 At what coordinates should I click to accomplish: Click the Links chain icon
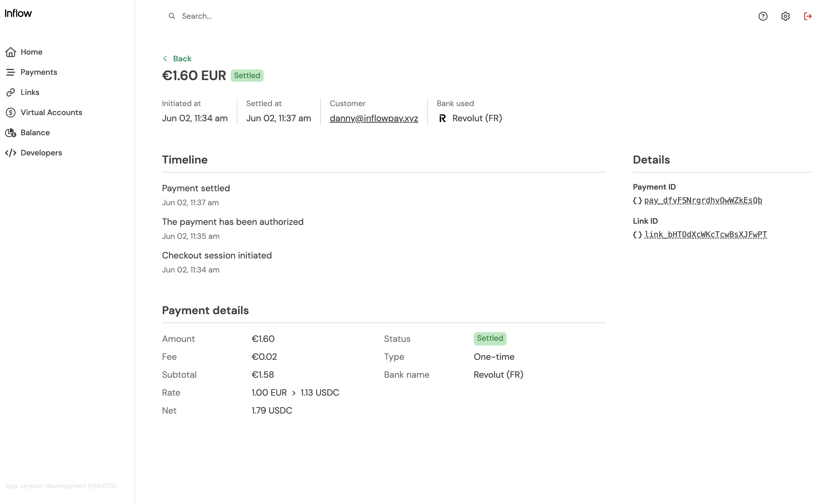click(10, 92)
